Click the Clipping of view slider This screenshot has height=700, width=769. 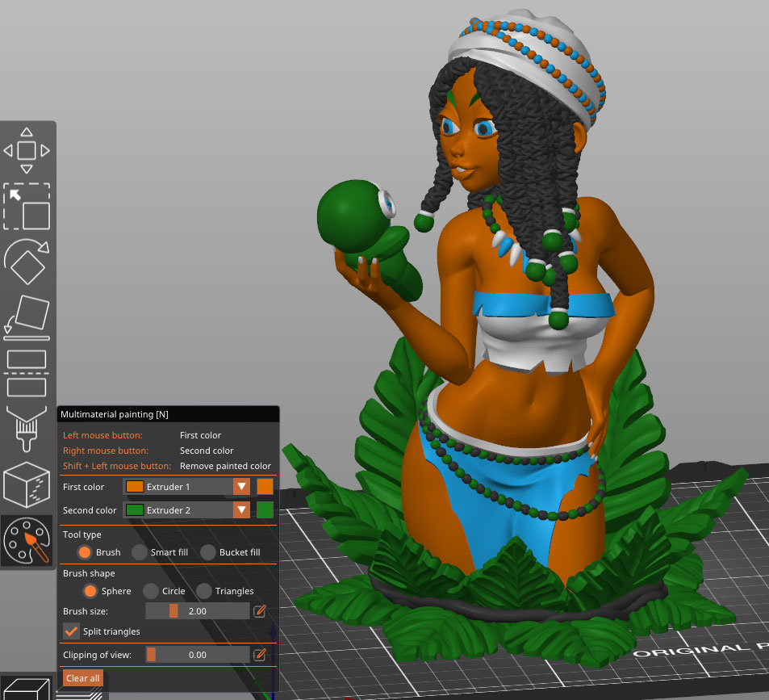click(197, 655)
